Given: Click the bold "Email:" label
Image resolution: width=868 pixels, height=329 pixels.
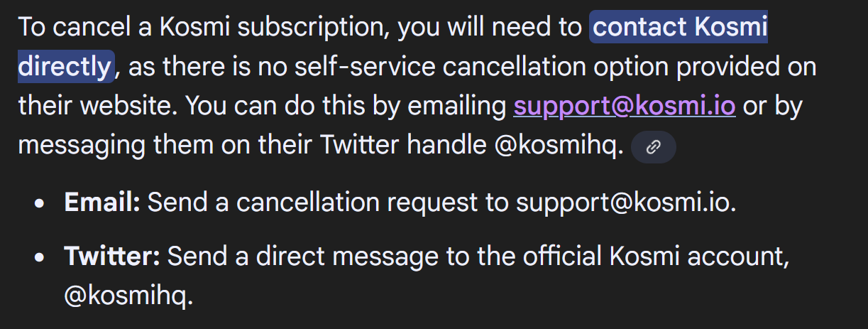Looking at the screenshot, I should pos(102,203).
